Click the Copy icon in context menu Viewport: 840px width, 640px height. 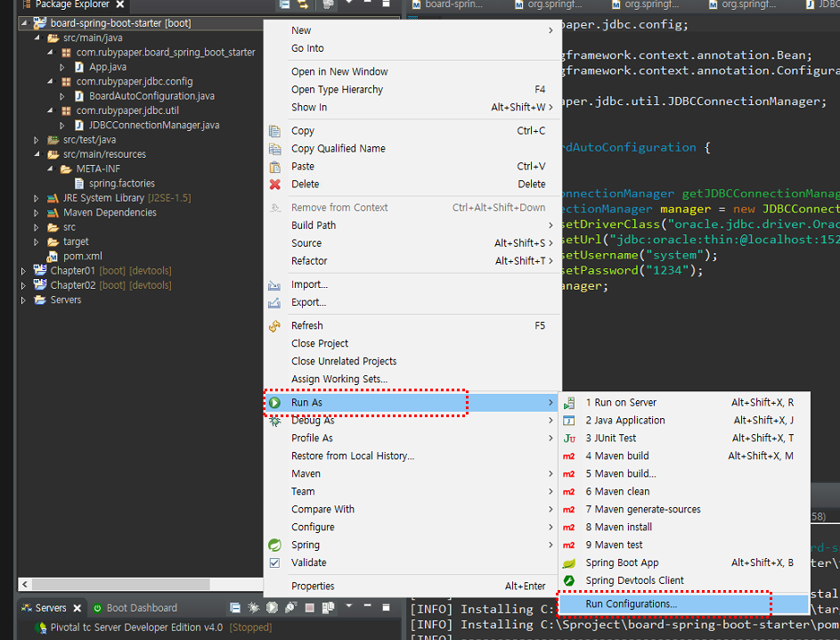point(275,131)
